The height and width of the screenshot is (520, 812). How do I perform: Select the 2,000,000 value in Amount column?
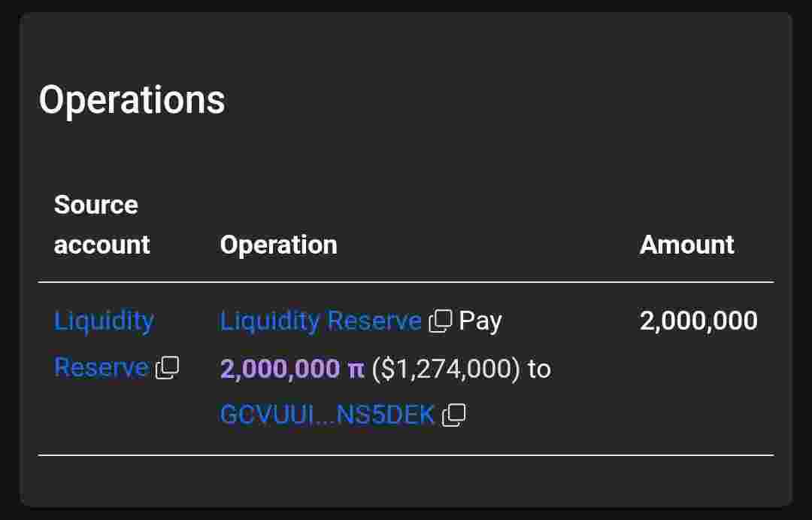point(698,321)
